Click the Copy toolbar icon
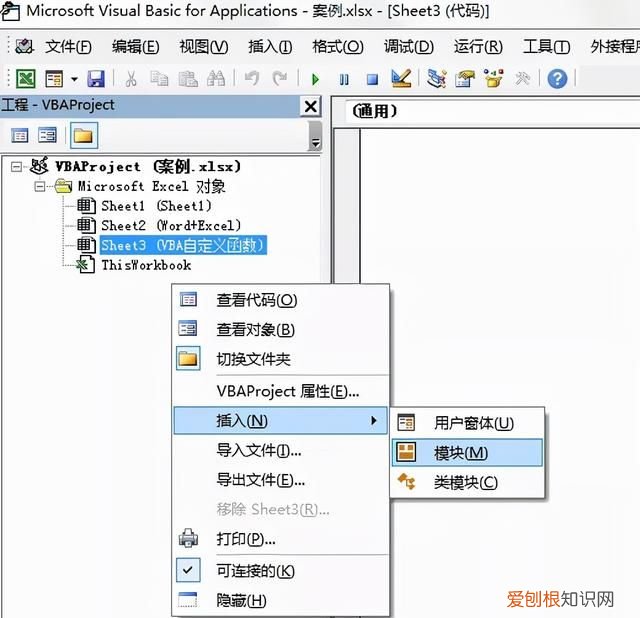The width and height of the screenshot is (640, 618). (x=159, y=78)
